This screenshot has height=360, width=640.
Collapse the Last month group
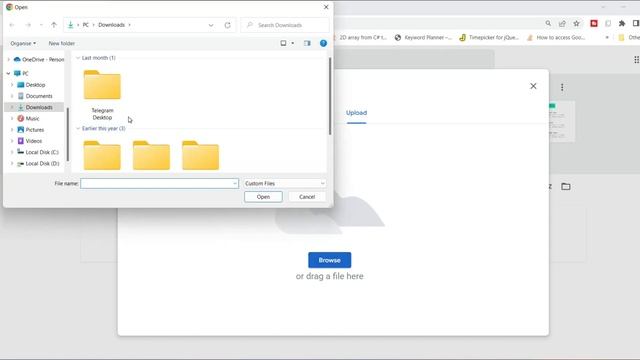78,58
